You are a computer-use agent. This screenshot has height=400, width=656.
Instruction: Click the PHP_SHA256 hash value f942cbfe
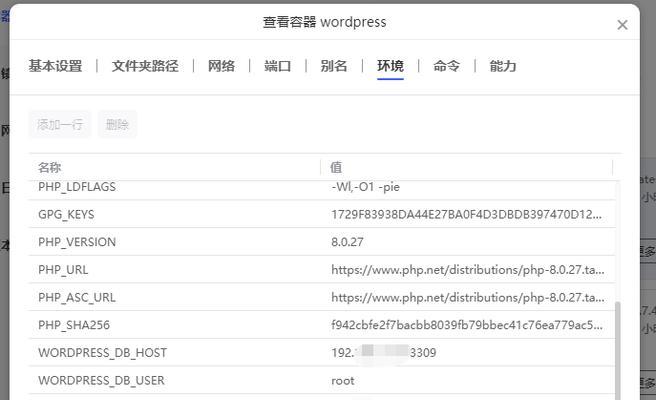pos(467,325)
